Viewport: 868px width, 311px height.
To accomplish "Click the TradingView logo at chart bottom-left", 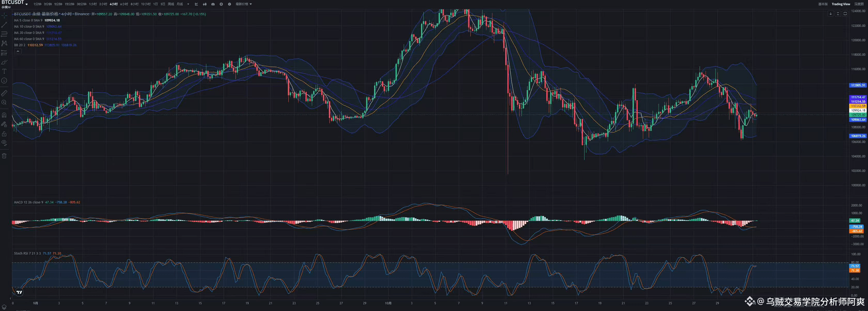I will pyautogui.click(x=19, y=292).
